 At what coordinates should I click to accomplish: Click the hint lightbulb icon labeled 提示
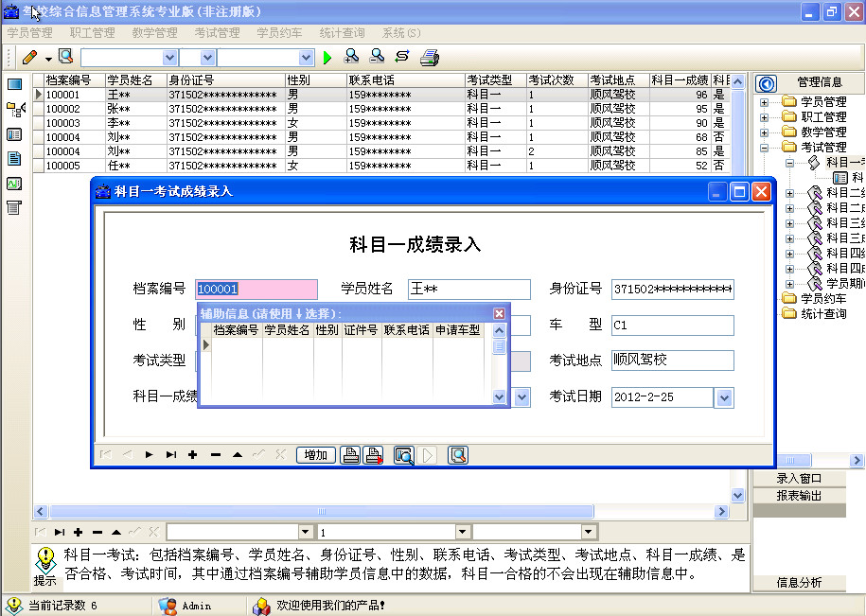pos(45,559)
